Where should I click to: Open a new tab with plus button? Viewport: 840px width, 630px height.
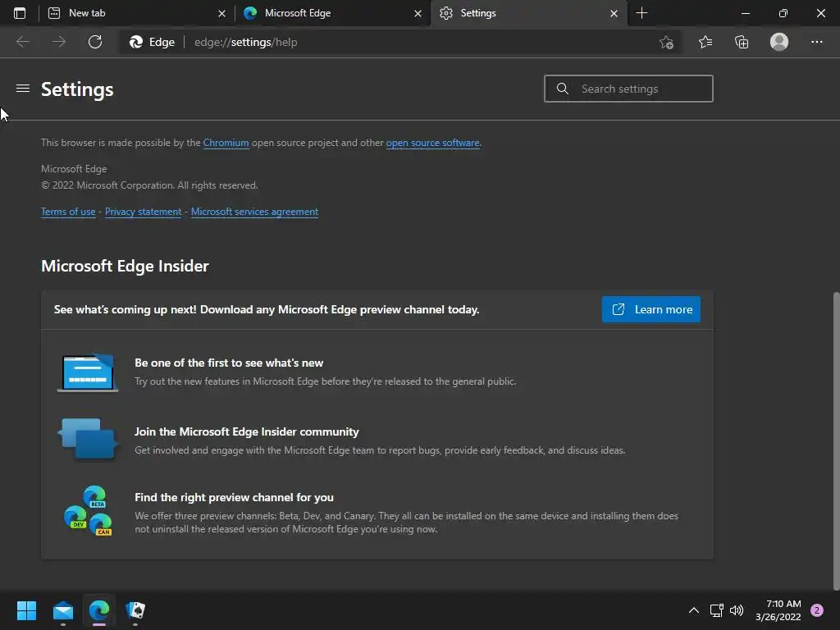(x=641, y=13)
